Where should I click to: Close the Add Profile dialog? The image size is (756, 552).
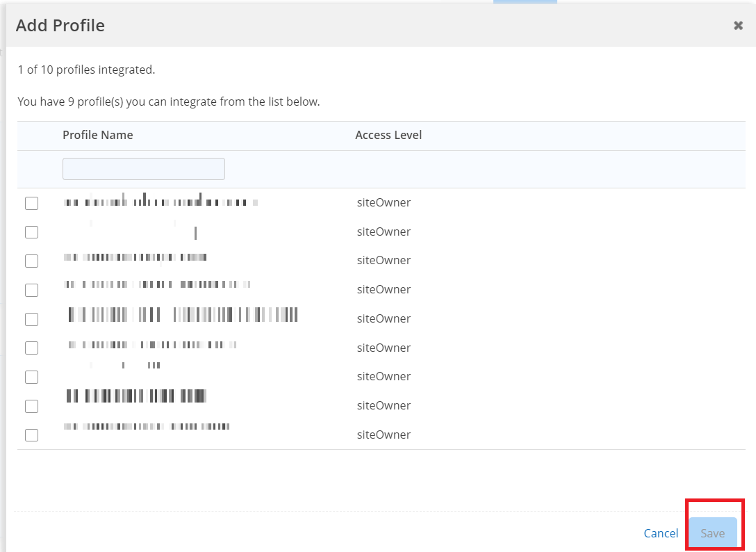point(738,26)
